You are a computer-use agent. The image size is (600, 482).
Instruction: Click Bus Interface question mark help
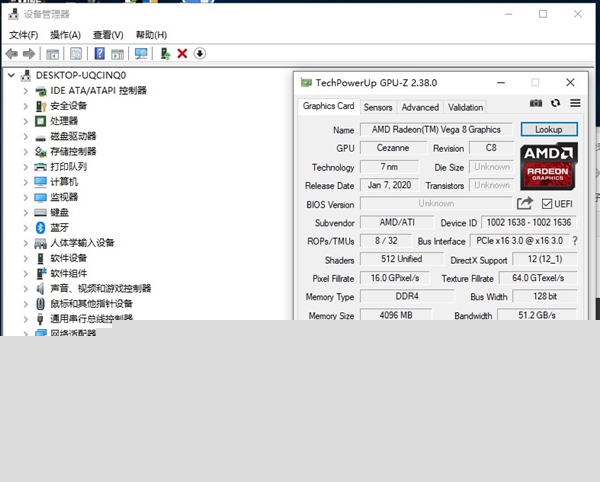[x=575, y=241]
